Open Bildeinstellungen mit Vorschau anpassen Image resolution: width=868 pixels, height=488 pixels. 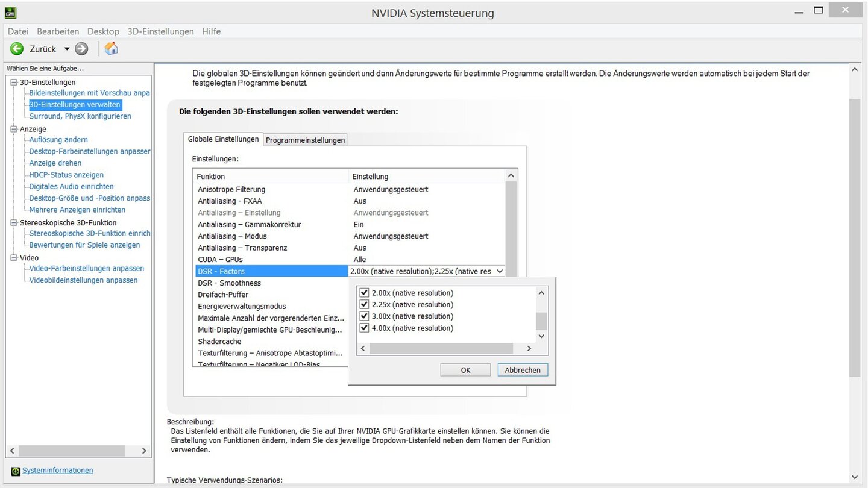[x=89, y=93]
